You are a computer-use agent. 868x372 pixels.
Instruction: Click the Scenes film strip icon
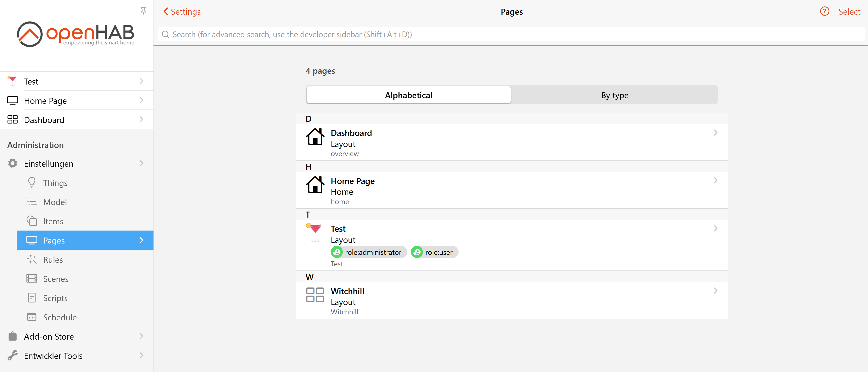click(32, 279)
